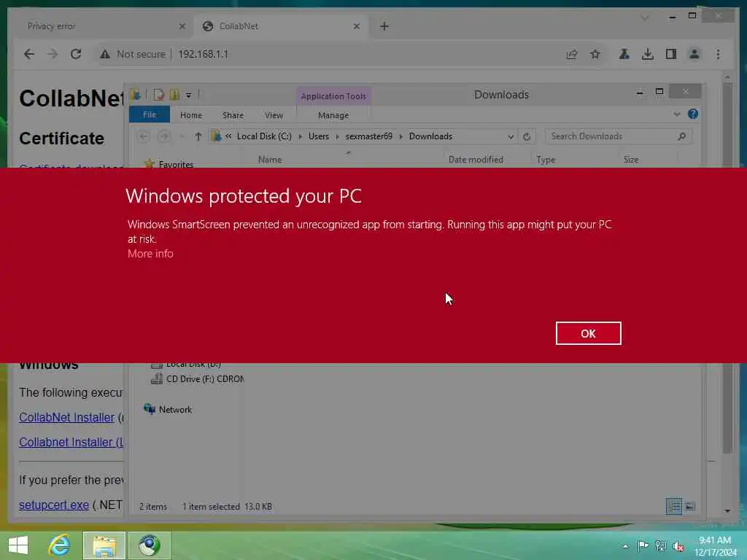Viewport: 747px width, 560px height.
Task: Open More info in SmartScreen dialog
Action: (x=150, y=254)
